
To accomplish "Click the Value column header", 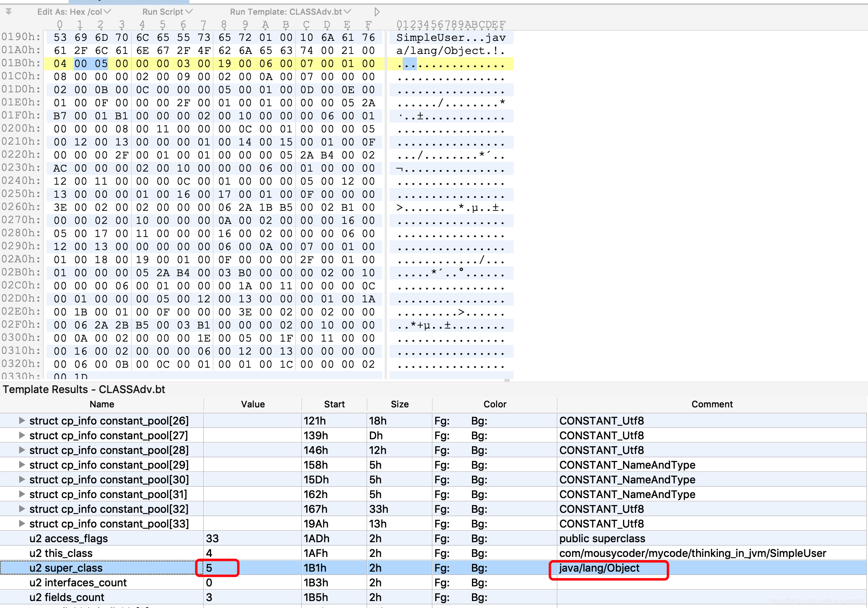I will pos(253,404).
